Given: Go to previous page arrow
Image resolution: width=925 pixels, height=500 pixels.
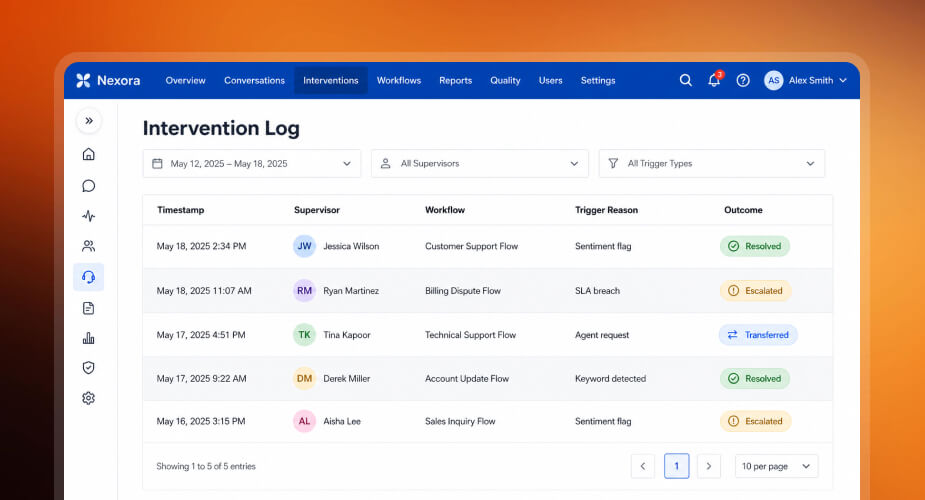Looking at the screenshot, I should [643, 466].
